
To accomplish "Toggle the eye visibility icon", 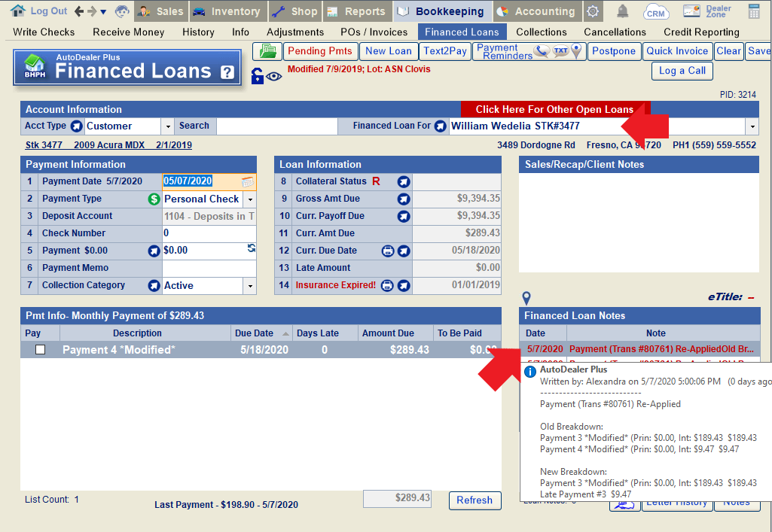I will [274, 76].
